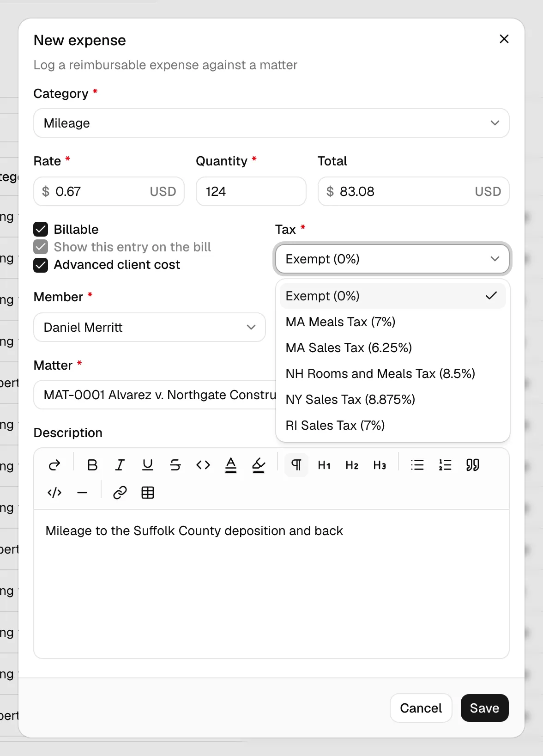
Task: Select the paragraph style button
Action: click(x=296, y=465)
